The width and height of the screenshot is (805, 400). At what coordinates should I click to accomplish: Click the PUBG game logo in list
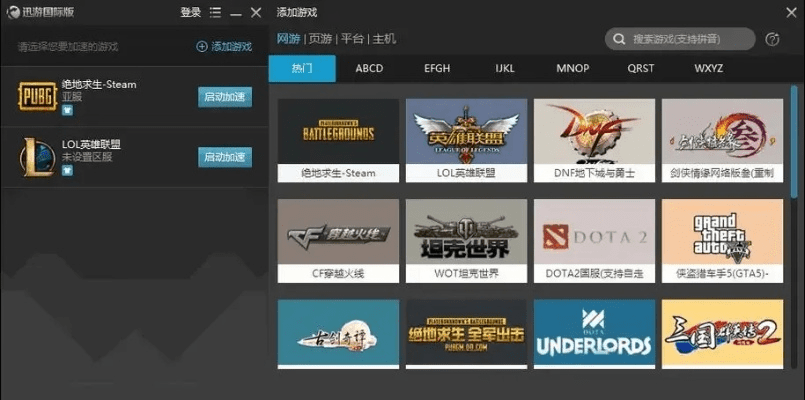[x=38, y=97]
